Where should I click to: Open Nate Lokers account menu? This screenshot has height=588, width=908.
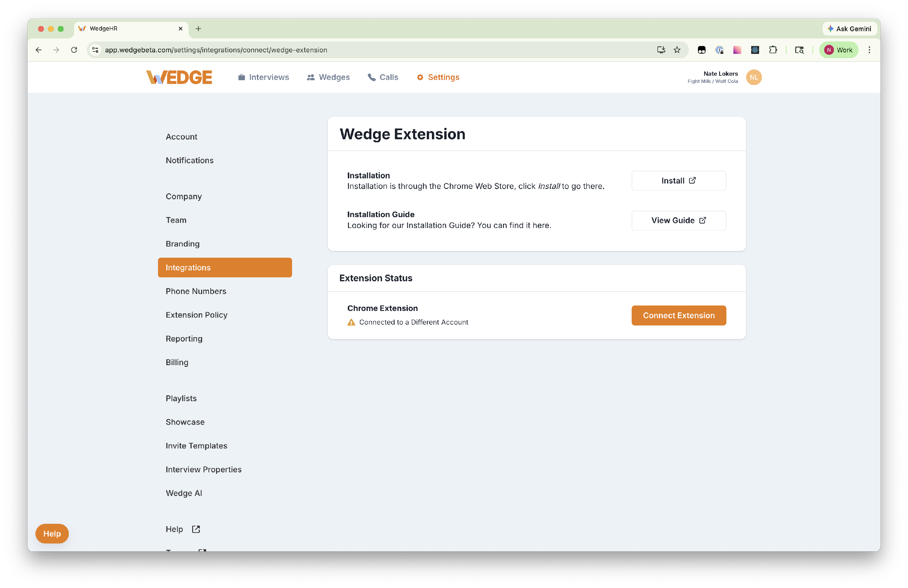click(x=720, y=74)
